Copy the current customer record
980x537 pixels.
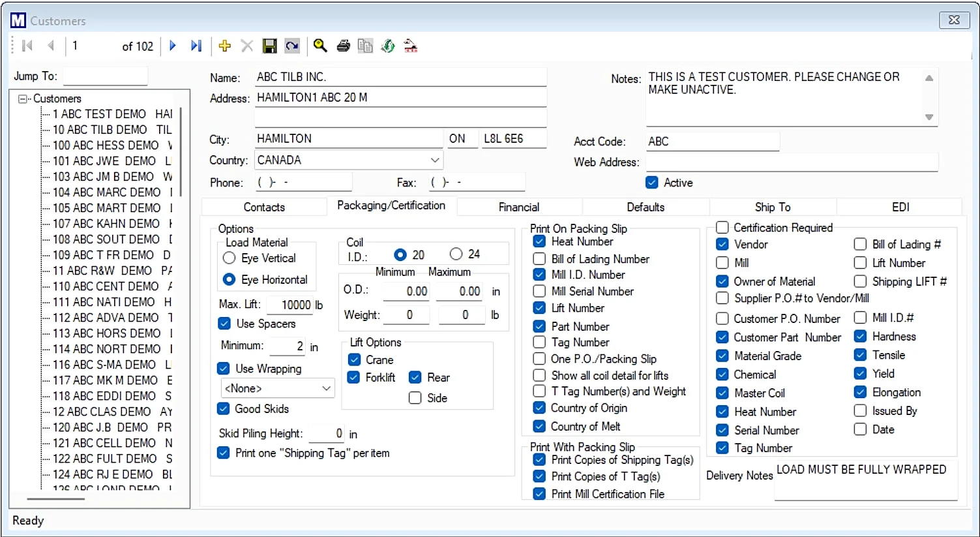(x=365, y=46)
